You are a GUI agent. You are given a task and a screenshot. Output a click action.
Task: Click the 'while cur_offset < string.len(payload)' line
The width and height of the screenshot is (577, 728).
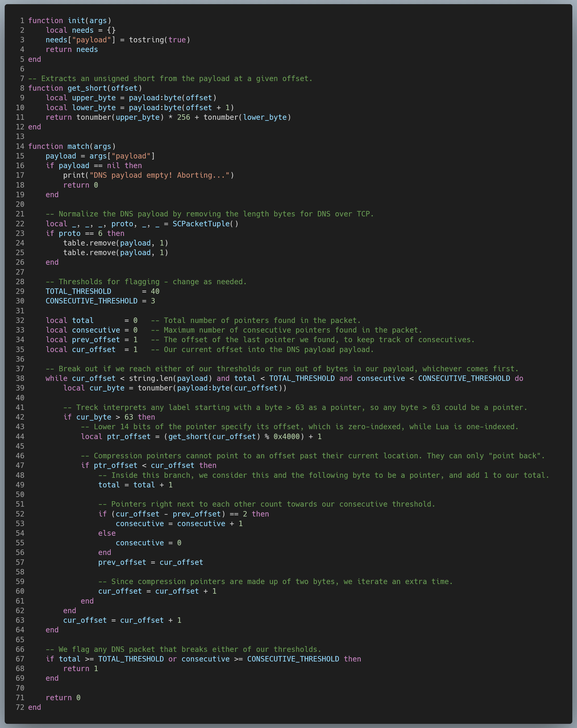pyautogui.click(x=284, y=379)
